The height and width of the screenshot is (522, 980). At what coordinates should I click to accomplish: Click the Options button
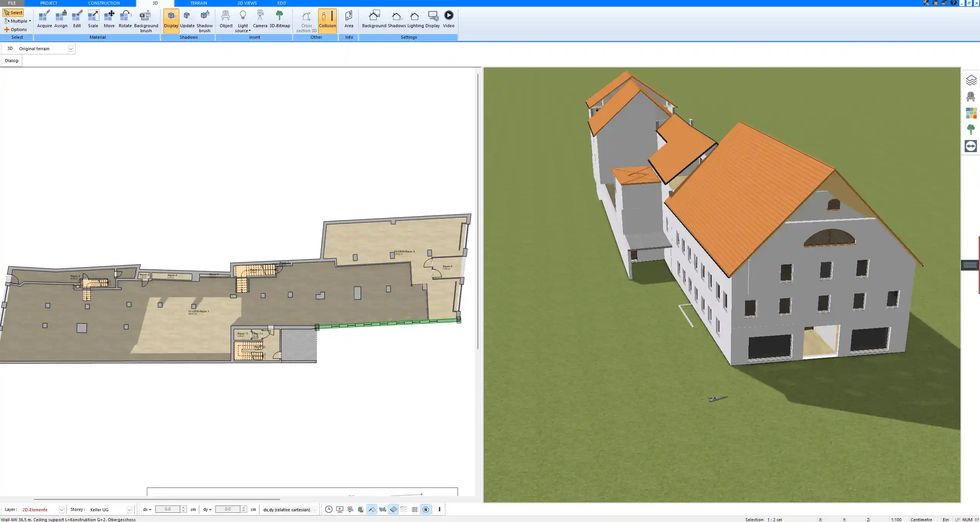click(16, 30)
